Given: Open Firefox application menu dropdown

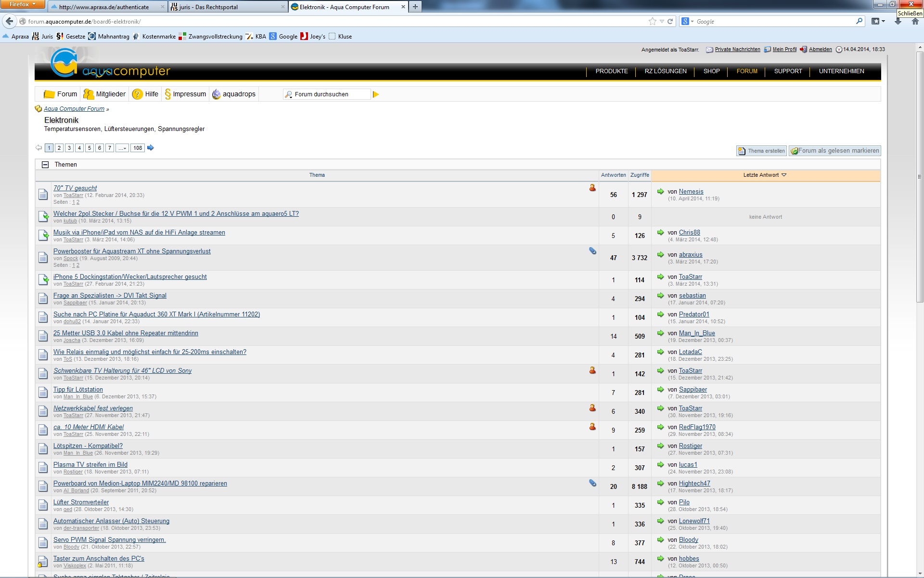Looking at the screenshot, I should pyautogui.click(x=22, y=4).
